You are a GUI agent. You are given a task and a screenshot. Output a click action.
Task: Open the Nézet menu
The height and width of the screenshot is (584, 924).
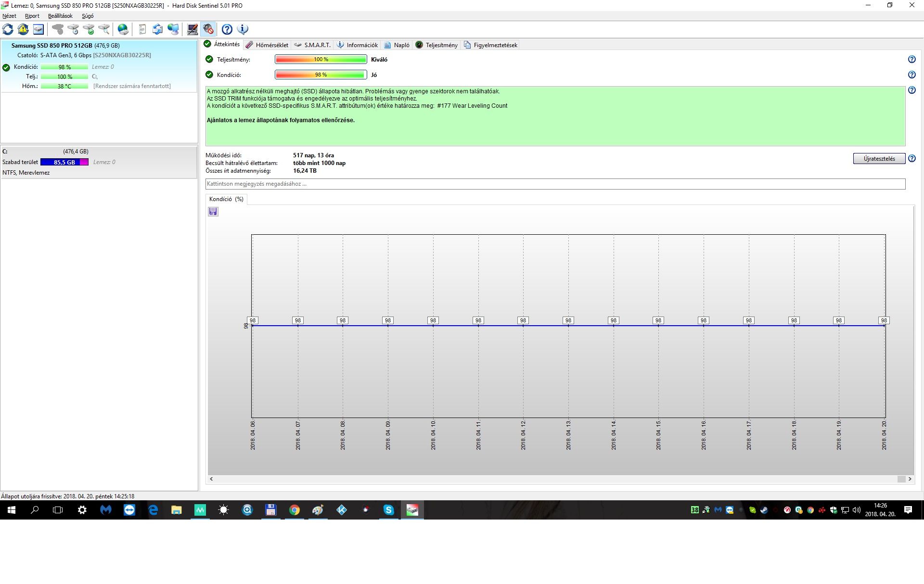point(9,16)
